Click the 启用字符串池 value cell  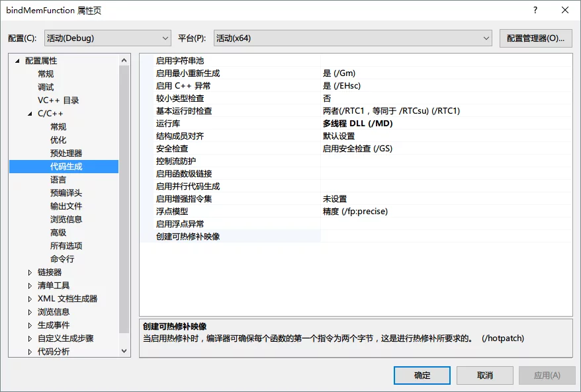click(x=445, y=61)
